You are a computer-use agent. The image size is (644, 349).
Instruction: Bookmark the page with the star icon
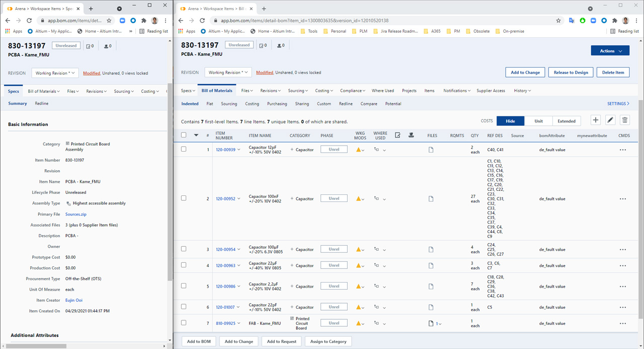[558, 21]
